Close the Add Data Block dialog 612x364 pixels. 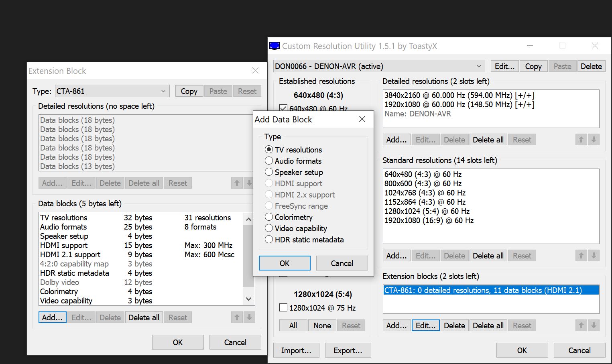click(362, 119)
